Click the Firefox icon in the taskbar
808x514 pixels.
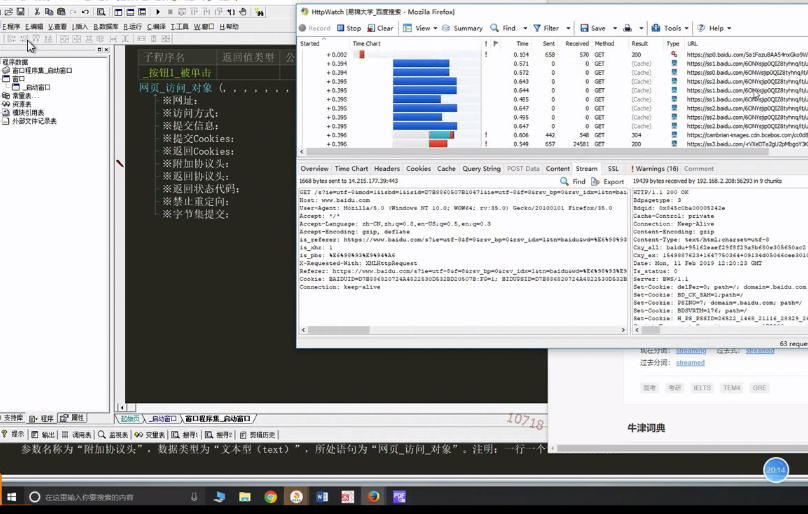point(373,496)
